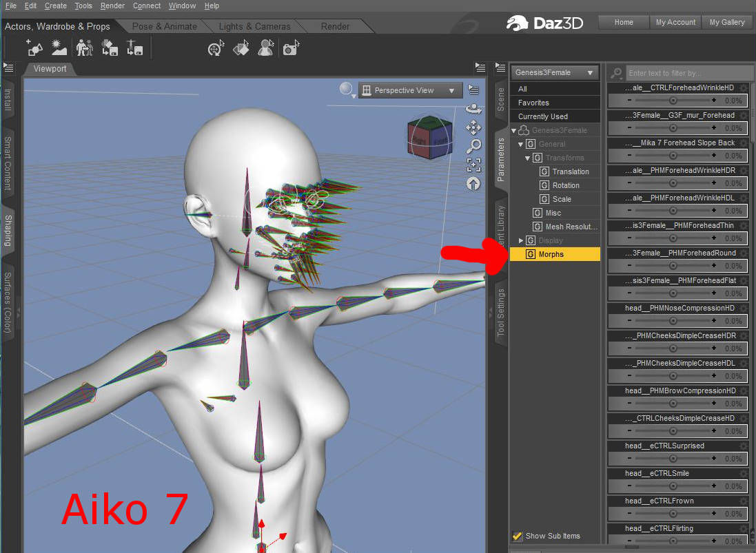Open the Perspective View camera dropdown
The height and width of the screenshot is (553, 756).
tap(411, 90)
